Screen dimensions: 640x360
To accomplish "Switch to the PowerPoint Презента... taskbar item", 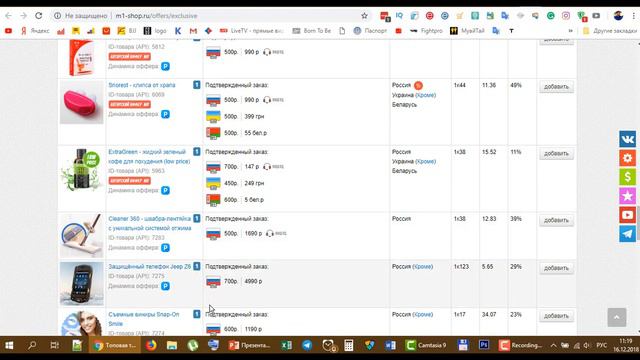I will [x=249, y=346].
